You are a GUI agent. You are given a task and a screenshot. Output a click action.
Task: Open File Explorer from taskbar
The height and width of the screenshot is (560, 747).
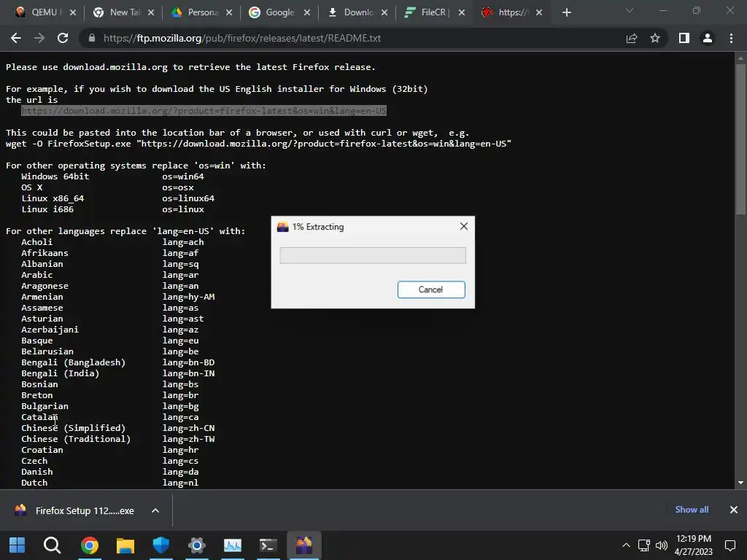(x=125, y=545)
